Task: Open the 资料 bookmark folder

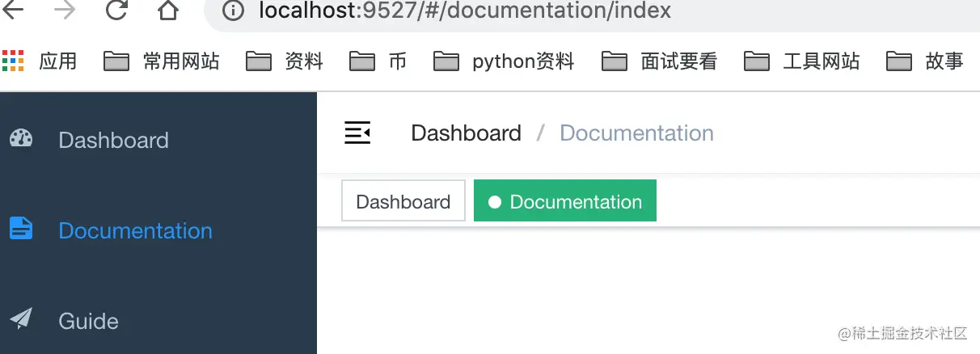Action: (x=285, y=61)
